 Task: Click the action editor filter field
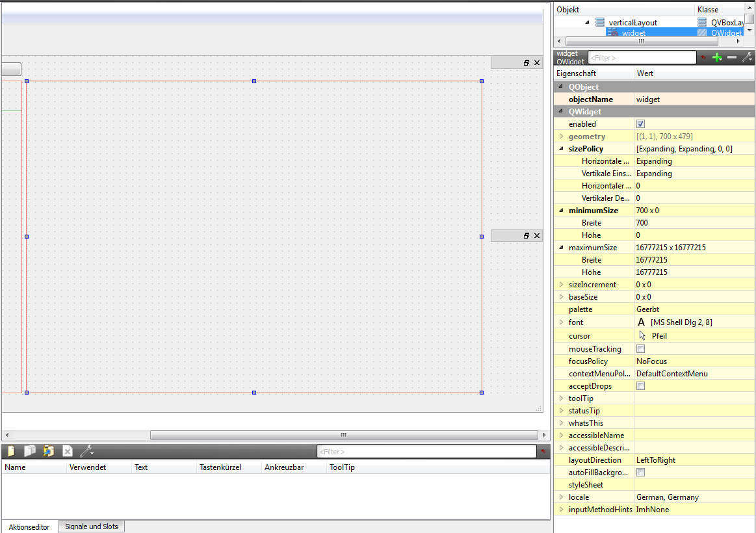pyautogui.click(x=426, y=452)
